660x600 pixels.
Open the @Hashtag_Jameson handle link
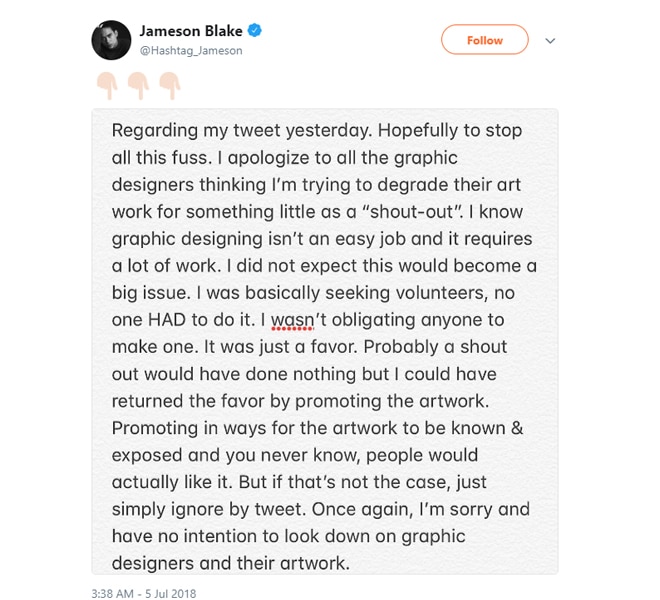point(191,51)
